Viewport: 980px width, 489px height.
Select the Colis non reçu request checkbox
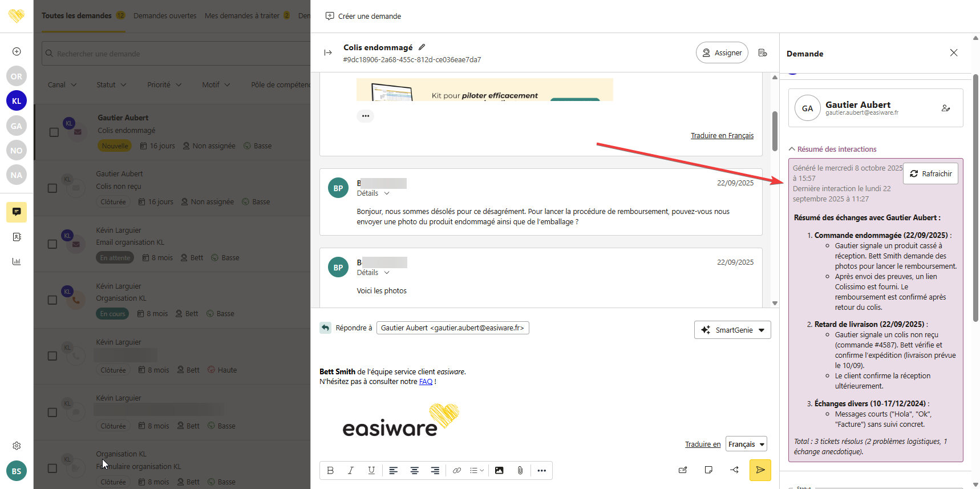tap(52, 188)
